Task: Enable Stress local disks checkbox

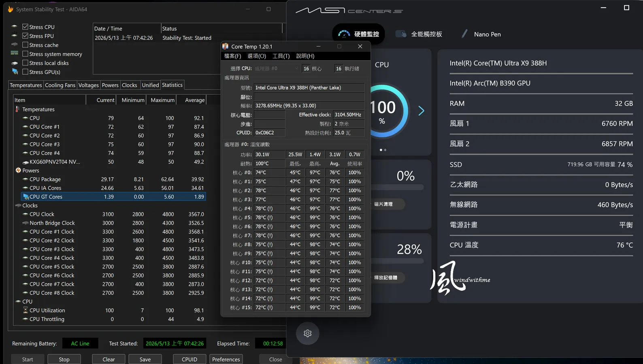Action: click(x=25, y=63)
